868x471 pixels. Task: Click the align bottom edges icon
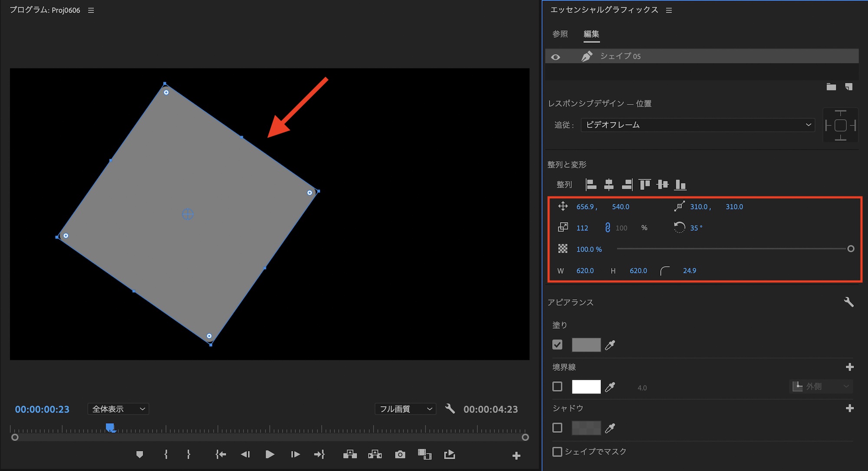pyautogui.click(x=680, y=185)
